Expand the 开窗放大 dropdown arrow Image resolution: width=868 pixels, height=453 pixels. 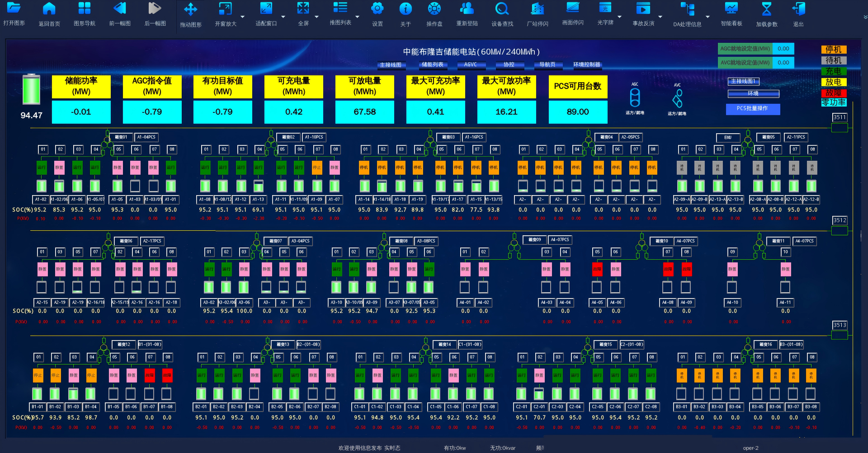pos(242,17)
